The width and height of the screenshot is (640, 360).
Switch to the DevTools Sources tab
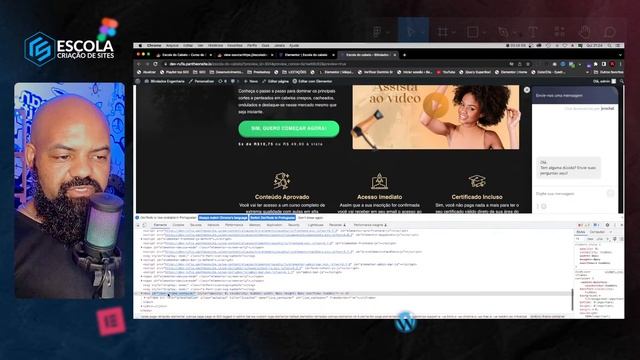coord(196,225)
